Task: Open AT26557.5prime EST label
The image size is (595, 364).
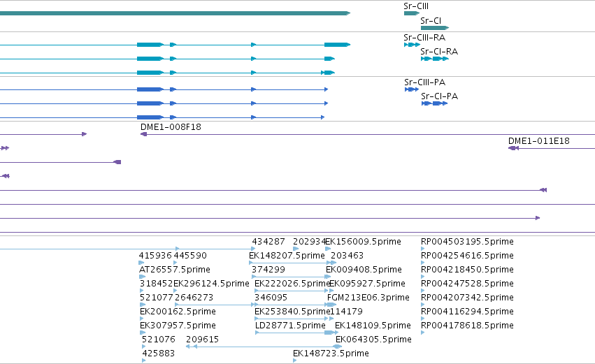Action: click(175, 270)
